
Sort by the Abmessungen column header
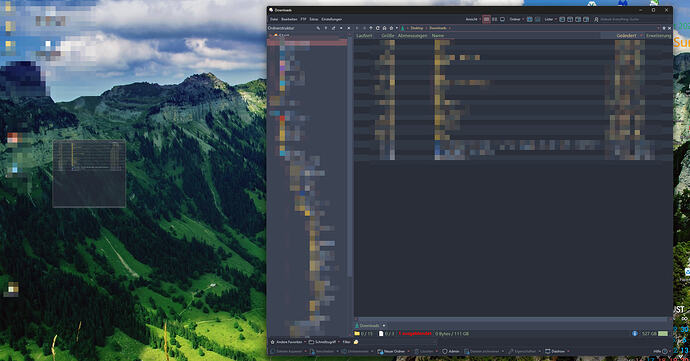[x=412, y=36]
